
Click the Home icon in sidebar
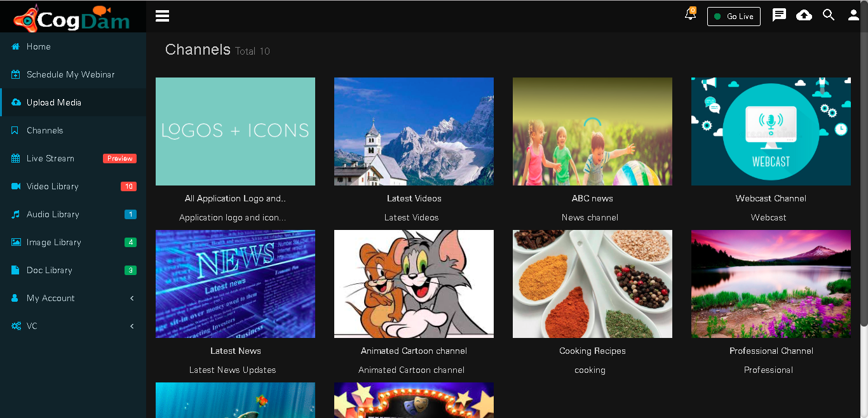pyautogui.click(x=16, y=46)
